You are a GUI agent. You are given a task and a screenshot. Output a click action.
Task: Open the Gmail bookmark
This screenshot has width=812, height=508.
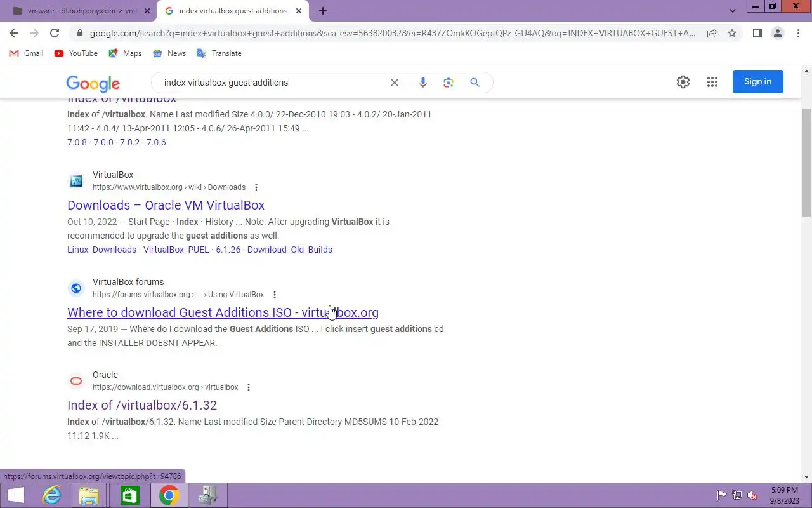[x=27, y=53]
